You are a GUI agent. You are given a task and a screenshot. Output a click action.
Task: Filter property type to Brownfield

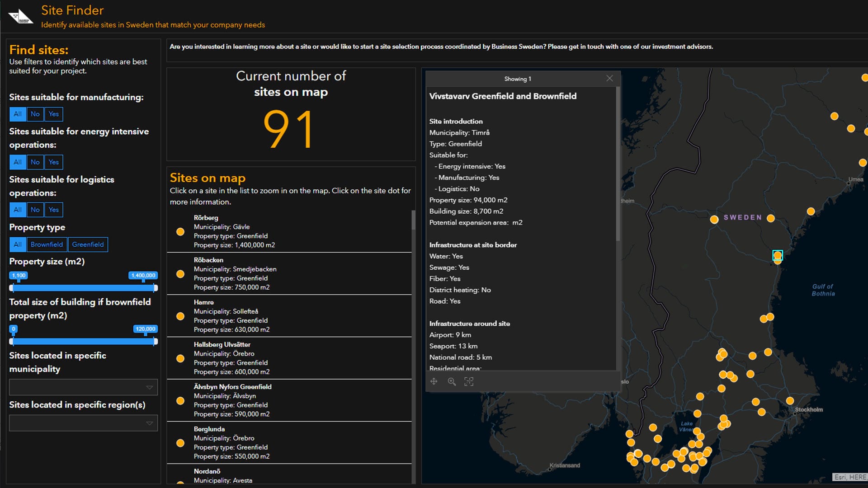tap(47, 244)
